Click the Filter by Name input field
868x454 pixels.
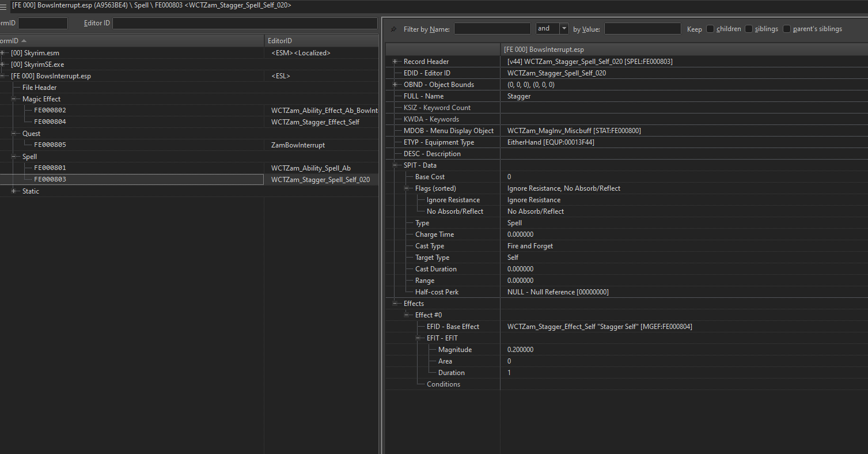click(x=492, y=29)
